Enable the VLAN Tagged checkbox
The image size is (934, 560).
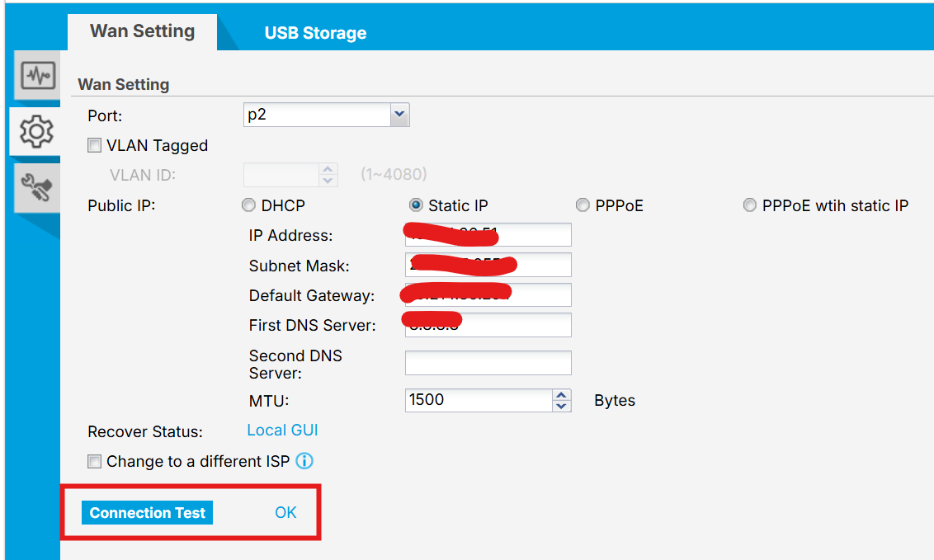pyautogui.click(x=94, y=145)
